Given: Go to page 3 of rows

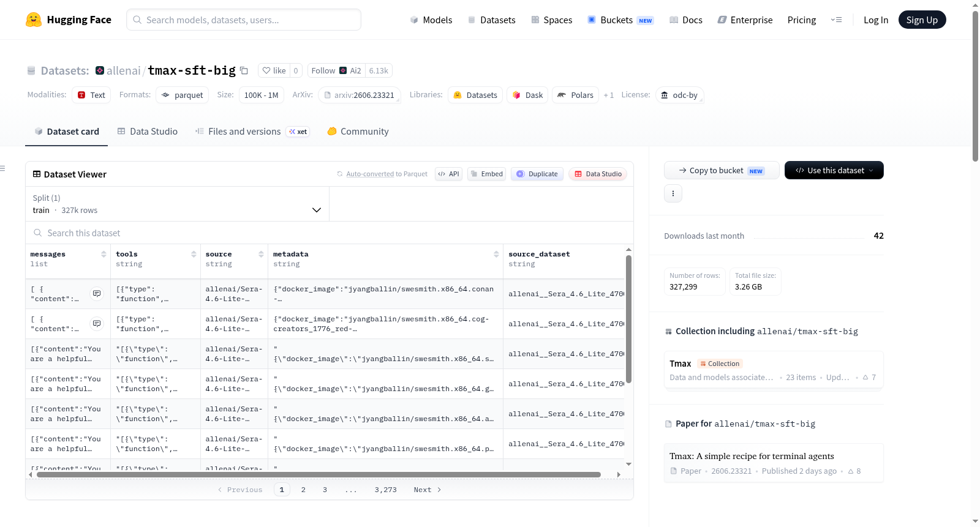Looking at the screenshot, I should coord(325,490).
